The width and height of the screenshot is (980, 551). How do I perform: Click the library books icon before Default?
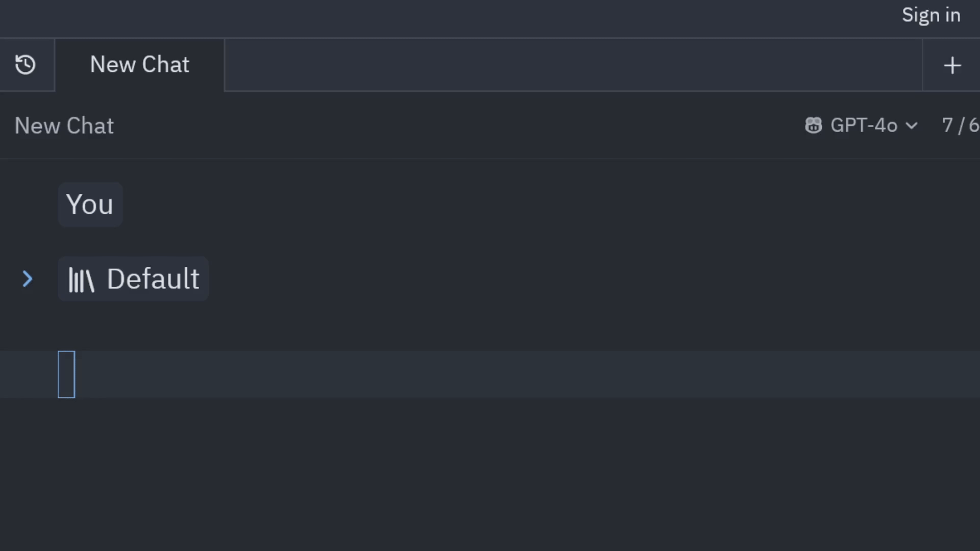pyautogui.click(x=82, y=280)
